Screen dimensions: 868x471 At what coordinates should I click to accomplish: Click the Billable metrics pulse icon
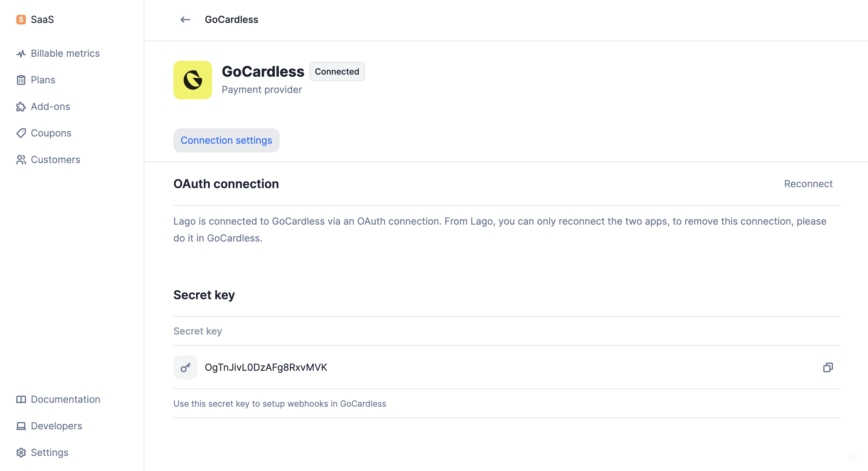(21, 53)
